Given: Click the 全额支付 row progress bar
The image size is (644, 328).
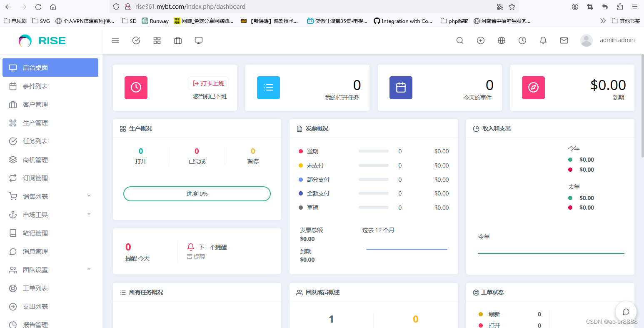Looking at the screenshot, I should 374,193.
